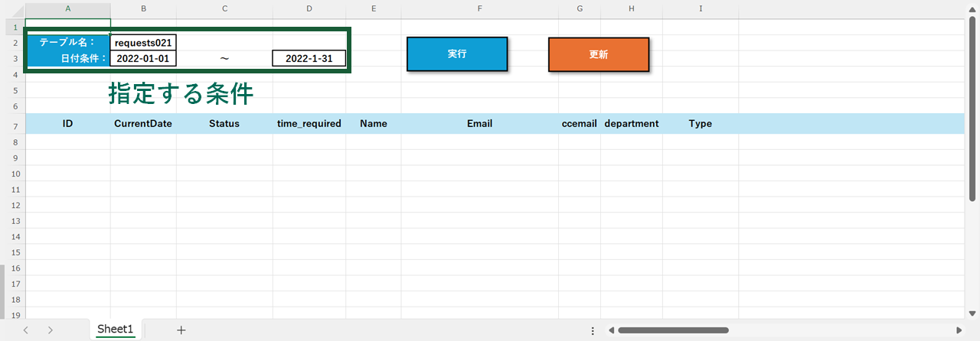This screenshot has height=341, width=980.
Task: Select the ～ separator cell
Action: [x=224, y=59]
